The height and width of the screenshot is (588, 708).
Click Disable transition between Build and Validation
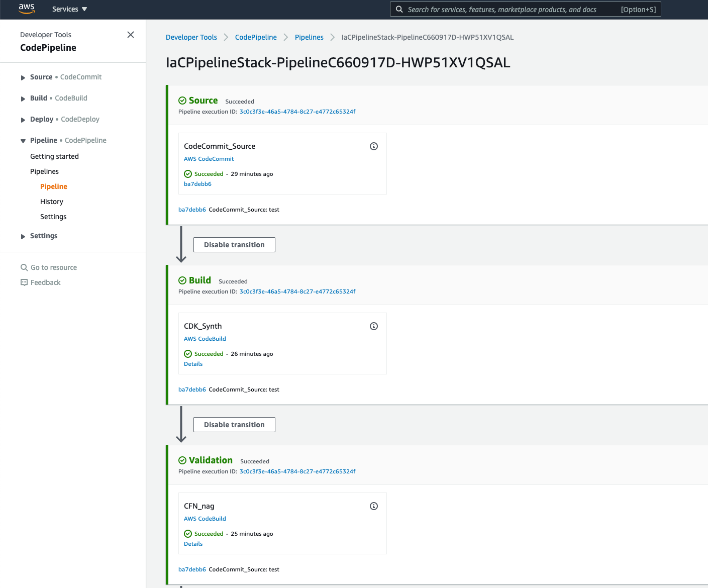[x=234, y=425]
